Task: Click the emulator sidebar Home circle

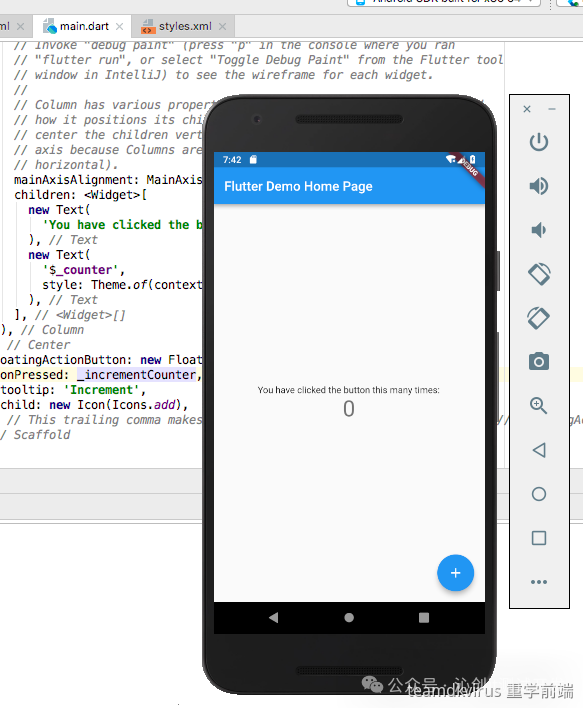Action: point(539,494)
